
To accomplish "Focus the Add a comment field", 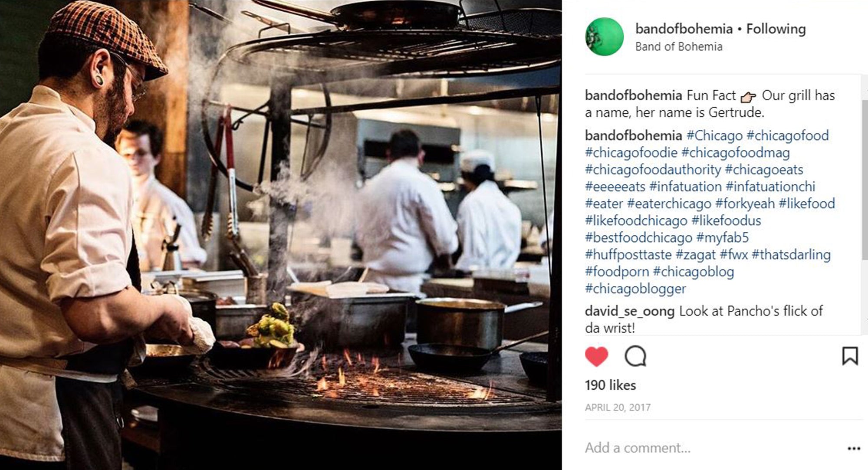I will point(712,448).
